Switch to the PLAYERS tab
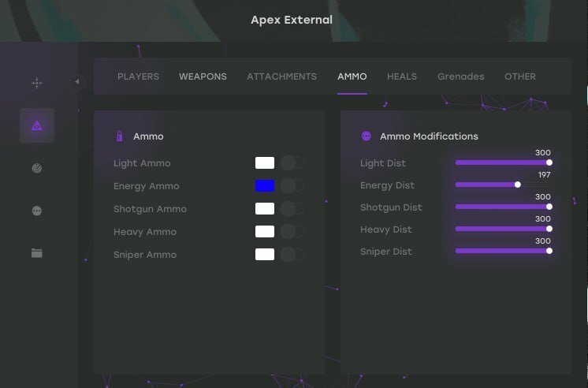Viewport: 588px width, 388px height. (x=138, y=76)
